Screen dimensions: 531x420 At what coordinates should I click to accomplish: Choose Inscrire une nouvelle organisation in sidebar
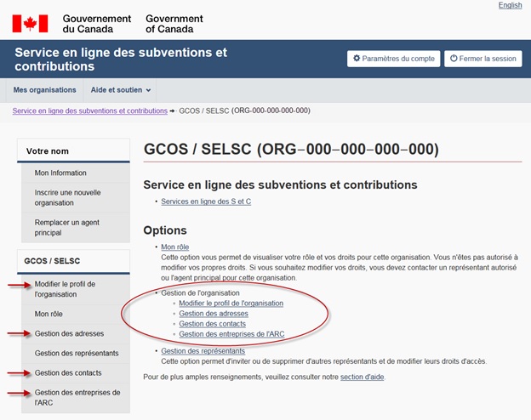coord(67,197)
